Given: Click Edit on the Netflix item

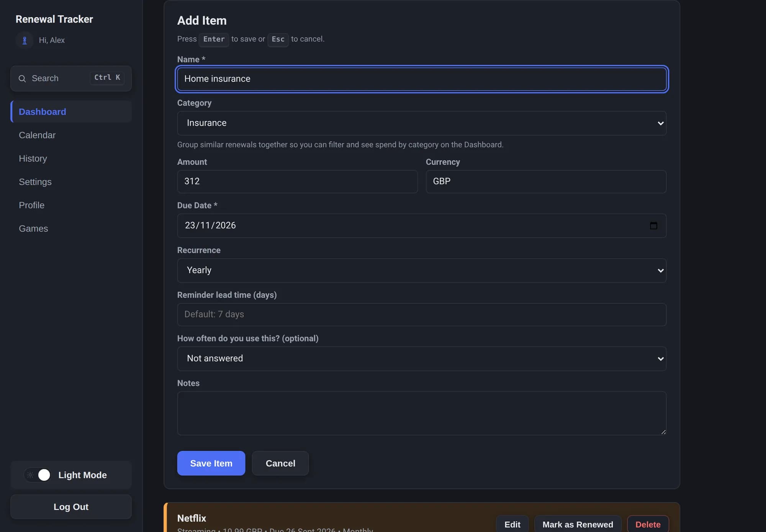Looking at the screenshot, I should tap(512, 524).
